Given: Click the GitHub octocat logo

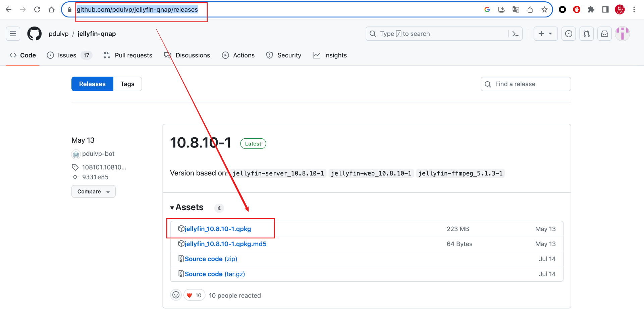Looking at the screenshot, I should coord(34,34).
